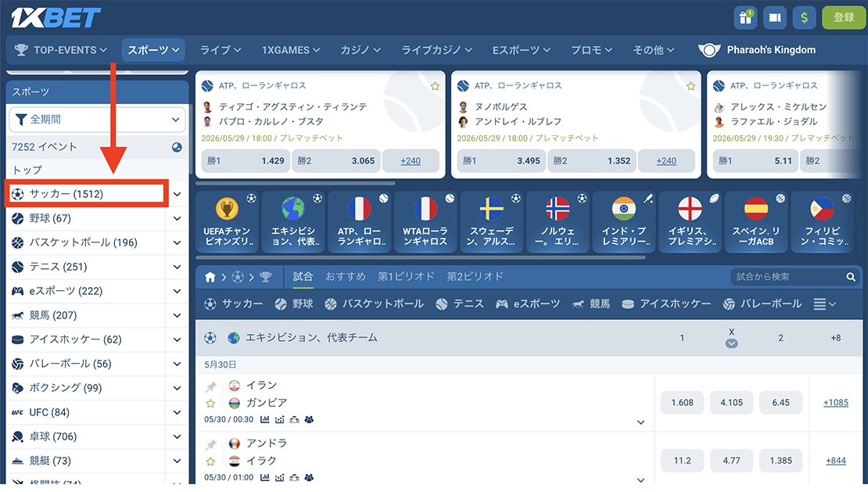The image size is (868, 492).
Task: Click the dollar deposit icon
Action: pos(804,18)
